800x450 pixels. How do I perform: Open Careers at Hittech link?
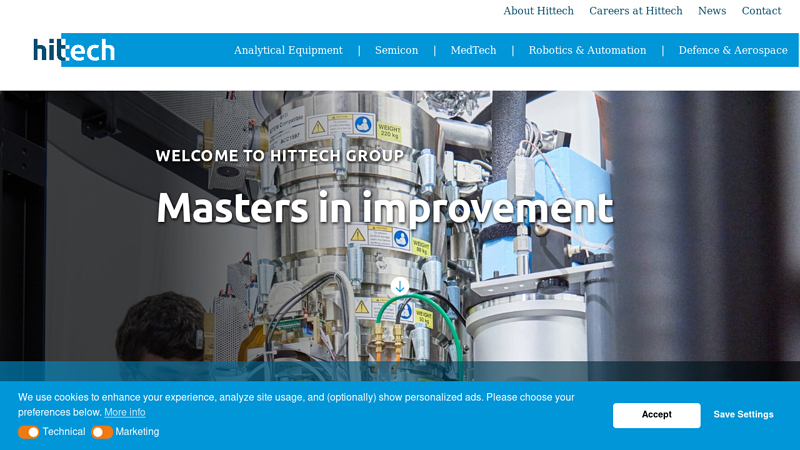click(636, 11)
